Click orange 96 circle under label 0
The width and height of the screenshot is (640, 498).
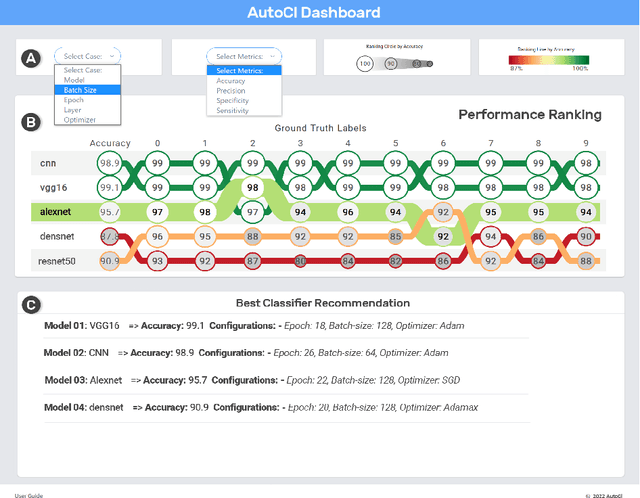coord(158,236)
